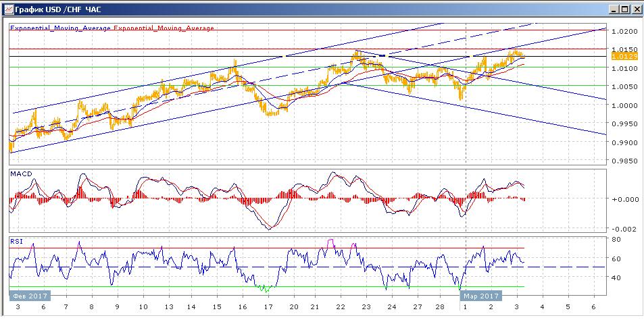Click the RSI axis value 80
This screenshot has width=644, height=320.
click(616, 239)
